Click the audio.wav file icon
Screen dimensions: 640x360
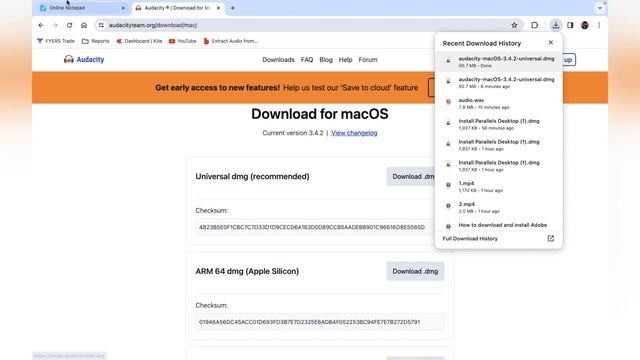click(x=448, y=102)
